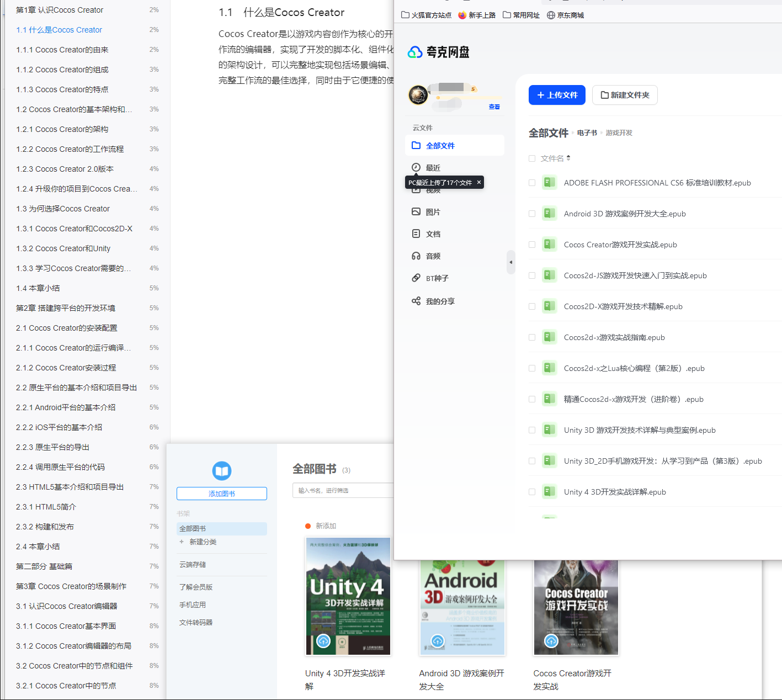Open 文件转码器 in the reader sidebar
The width and height of the screenshot is (782, 700).
tap(196, 622)
